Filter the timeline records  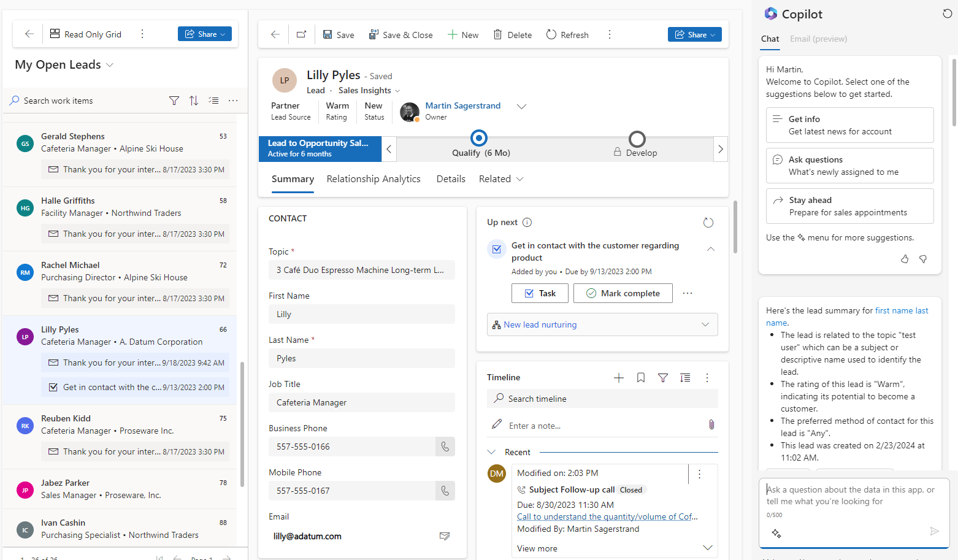pyautogui.click(x=663, y=378)
